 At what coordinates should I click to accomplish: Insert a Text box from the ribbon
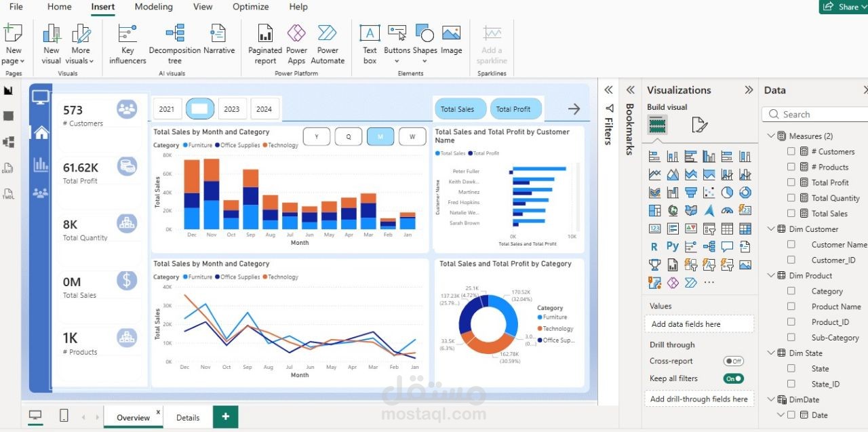pos(370,42)
